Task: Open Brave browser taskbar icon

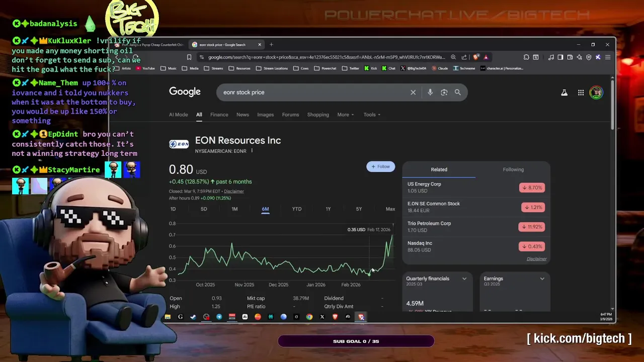Action: pyautogui.click(x=335, y=317)
